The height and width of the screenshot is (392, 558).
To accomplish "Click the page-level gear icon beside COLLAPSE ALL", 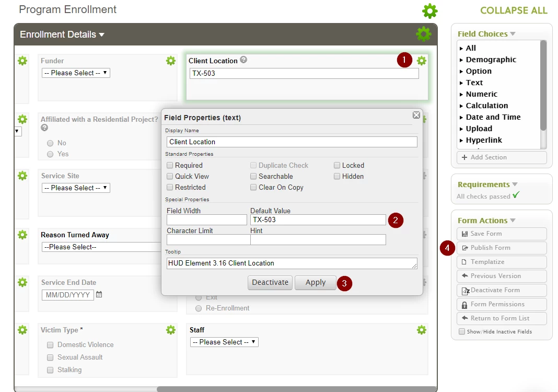I will 429,11.
